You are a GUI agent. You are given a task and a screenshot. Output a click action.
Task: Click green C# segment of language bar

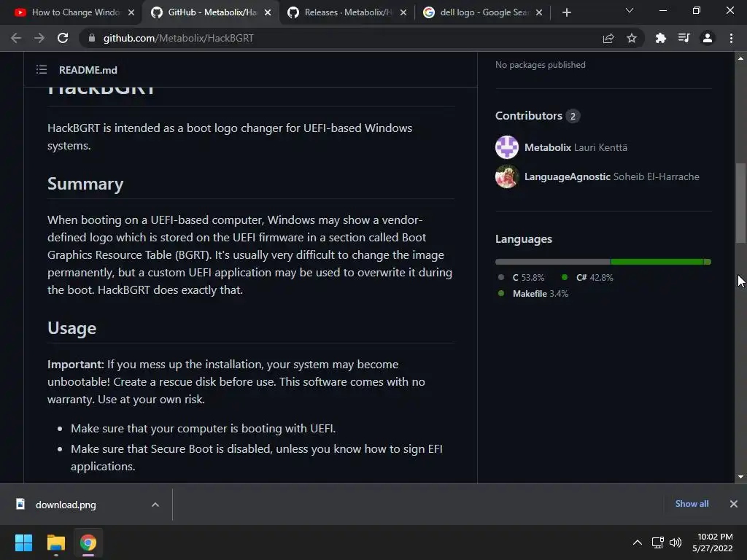pos(657,262)
